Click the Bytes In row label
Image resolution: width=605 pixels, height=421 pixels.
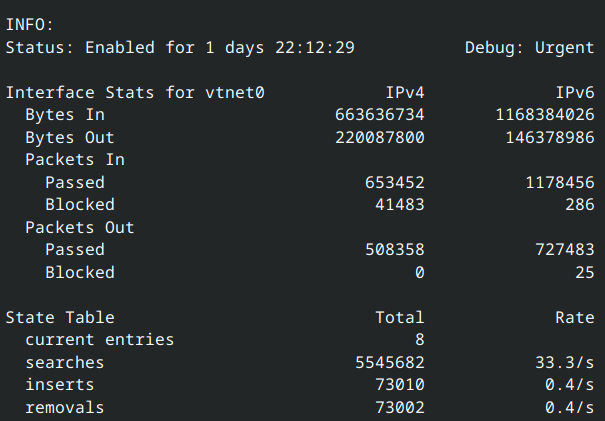(65, 115)
